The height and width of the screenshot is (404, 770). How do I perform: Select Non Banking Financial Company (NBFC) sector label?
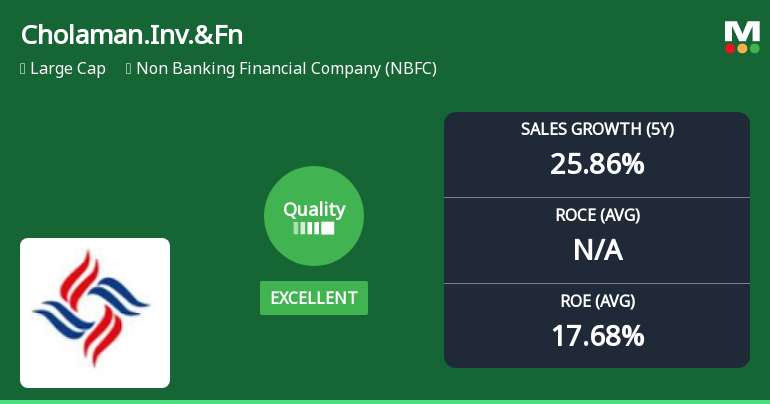click(286, 69)
